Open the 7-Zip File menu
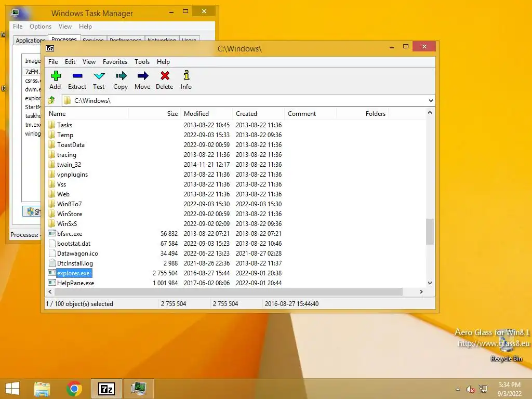The image size is (532, 399). pos(53,62)
